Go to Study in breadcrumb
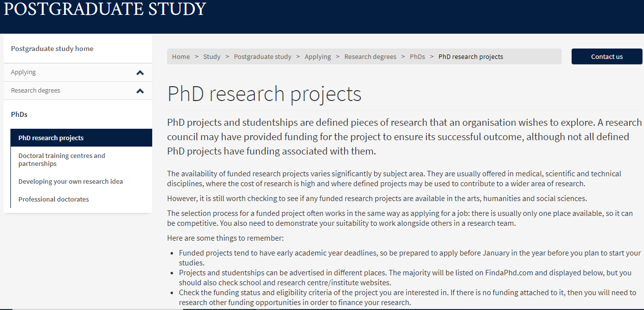 pos(212,56)
